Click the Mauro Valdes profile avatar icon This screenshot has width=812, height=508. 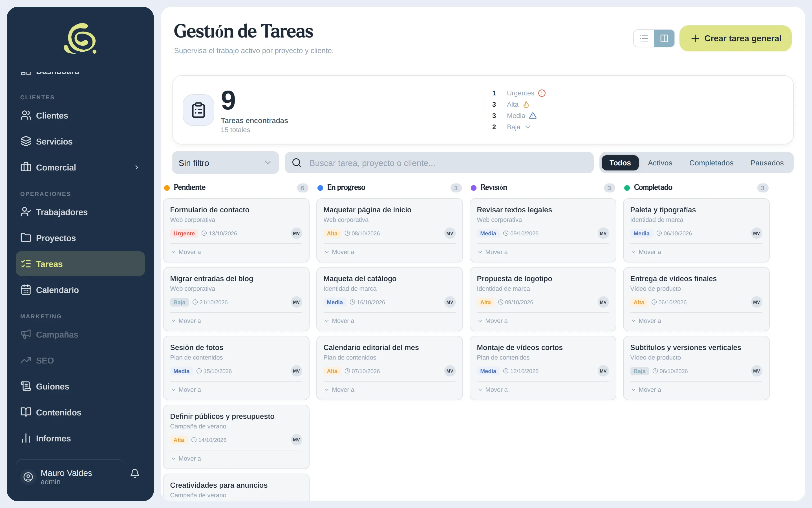tap(28, 476)
